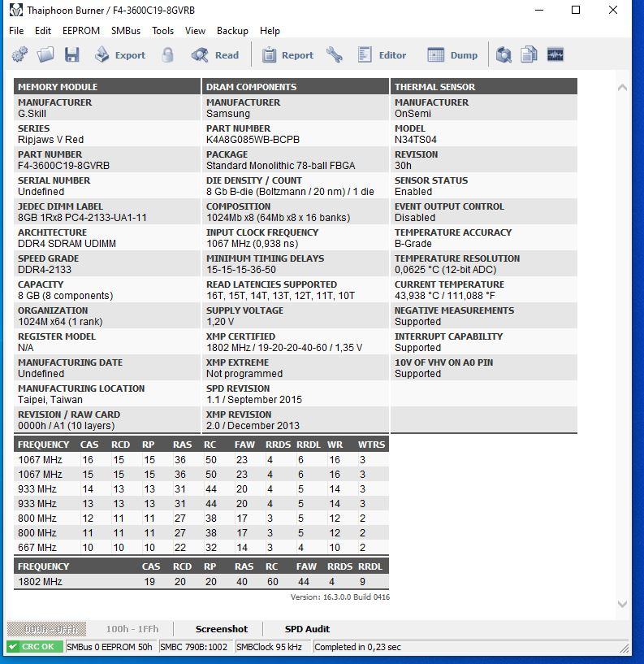The height and width of the screenshot is (664, 644).
Task: Click the 1802 MHz XMP frequency row
Action: tap(201, 581)
